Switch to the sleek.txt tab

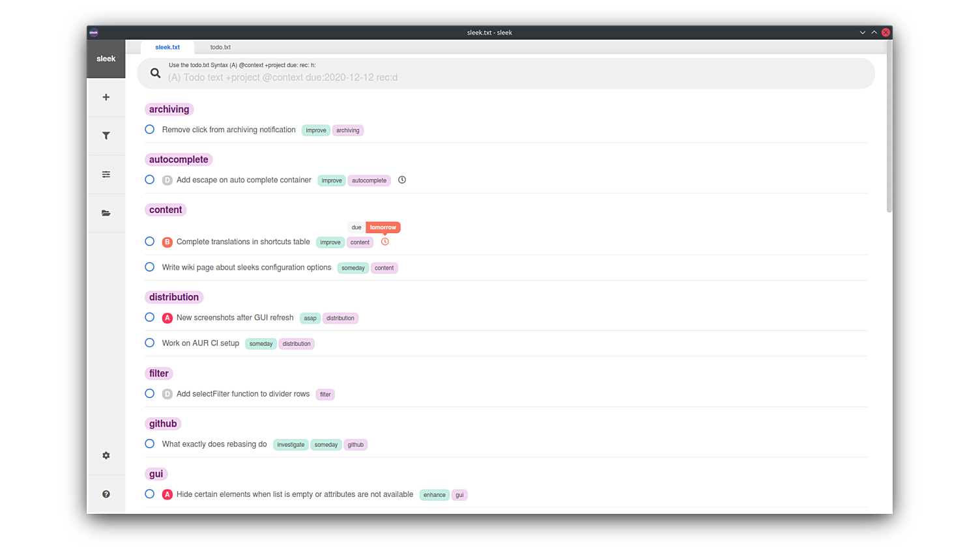click(x=167, y=47)
